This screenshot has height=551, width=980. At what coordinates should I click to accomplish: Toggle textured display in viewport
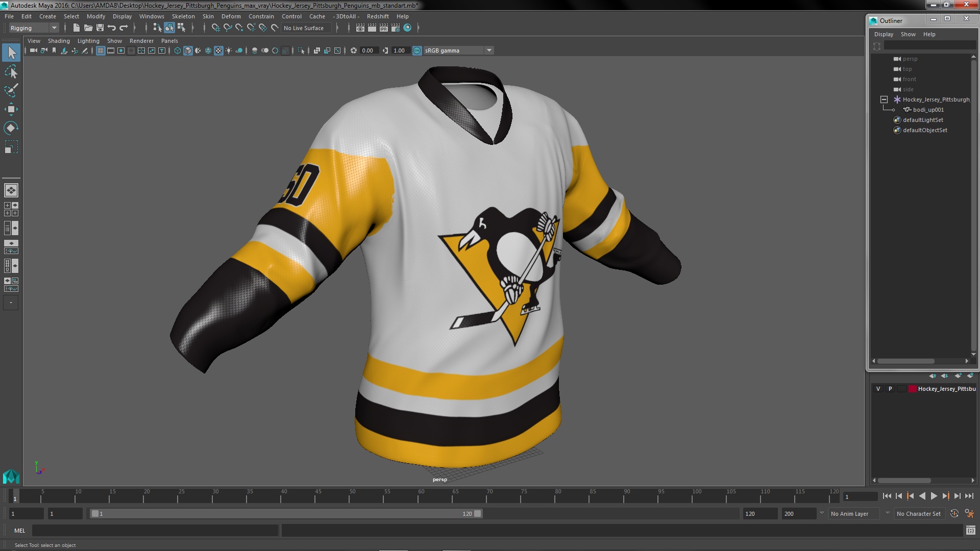point(218,51)
